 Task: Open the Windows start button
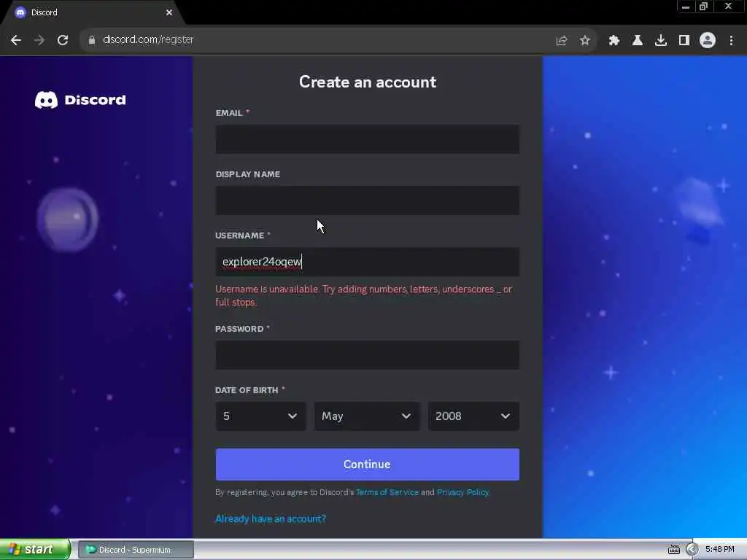point(35,549)
